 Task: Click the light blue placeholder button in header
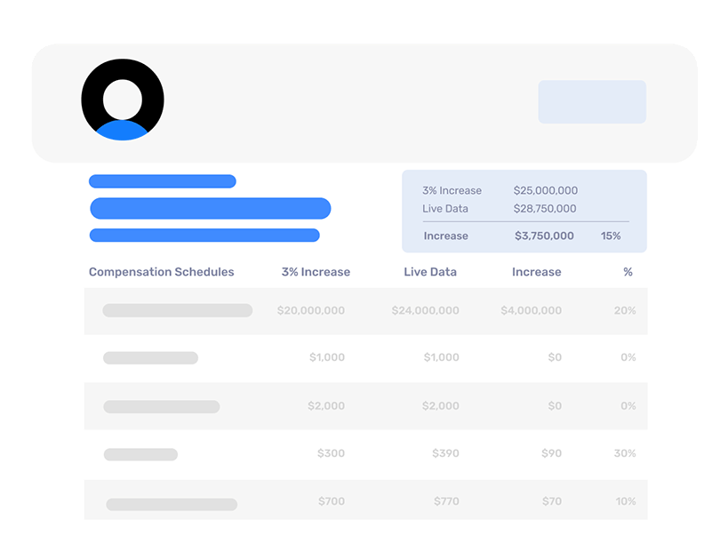(592, 101)
